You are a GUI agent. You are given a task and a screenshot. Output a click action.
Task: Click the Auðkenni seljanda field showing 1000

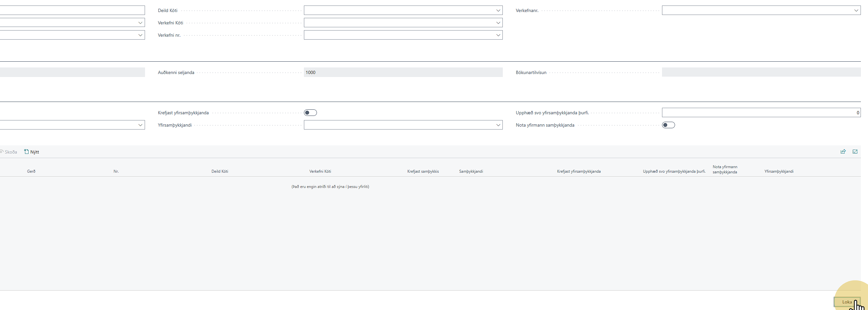tap(403, 72)
